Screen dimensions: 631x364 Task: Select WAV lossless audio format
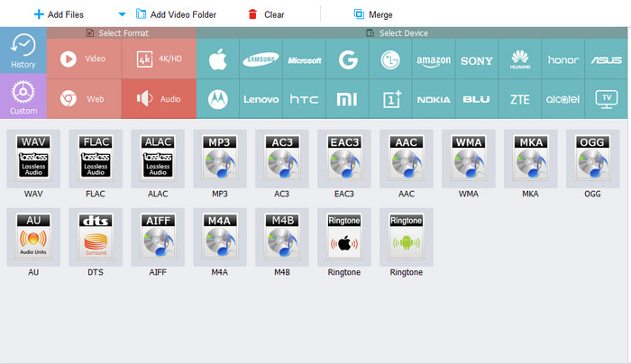(x=33, y=159)
